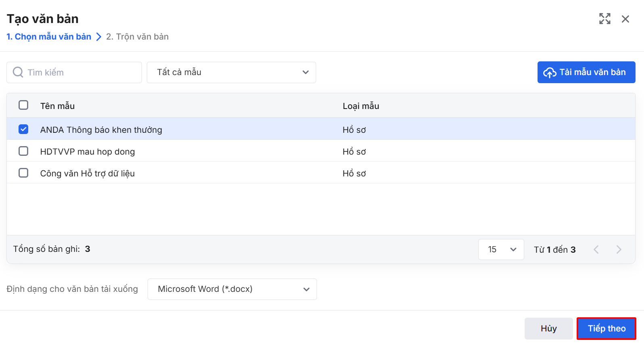
Task: Toggle select-all checkbox in table header
Action: click(x=23, y=105)
